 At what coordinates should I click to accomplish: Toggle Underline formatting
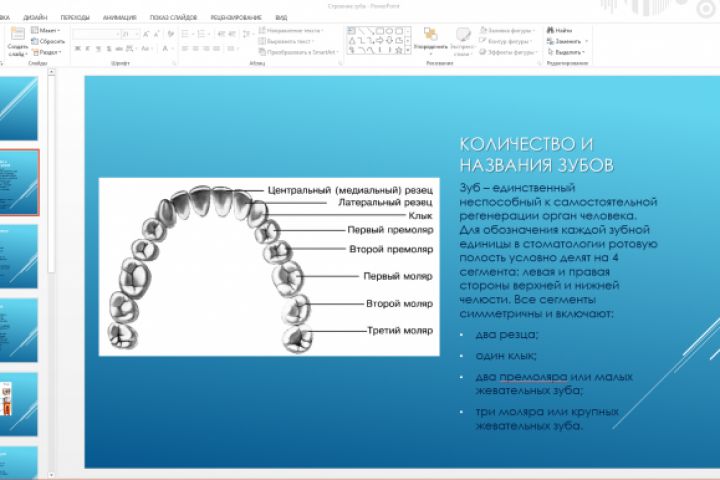click(98, 49)
